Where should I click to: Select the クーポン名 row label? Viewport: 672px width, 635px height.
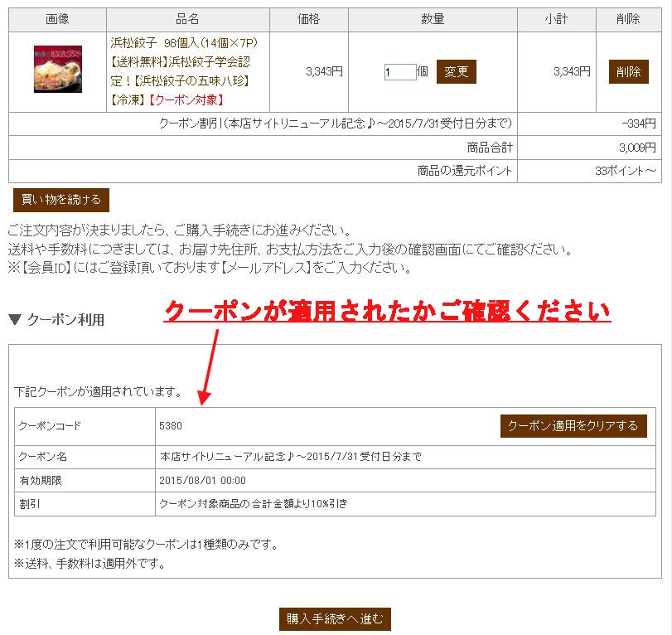[43, 457]
